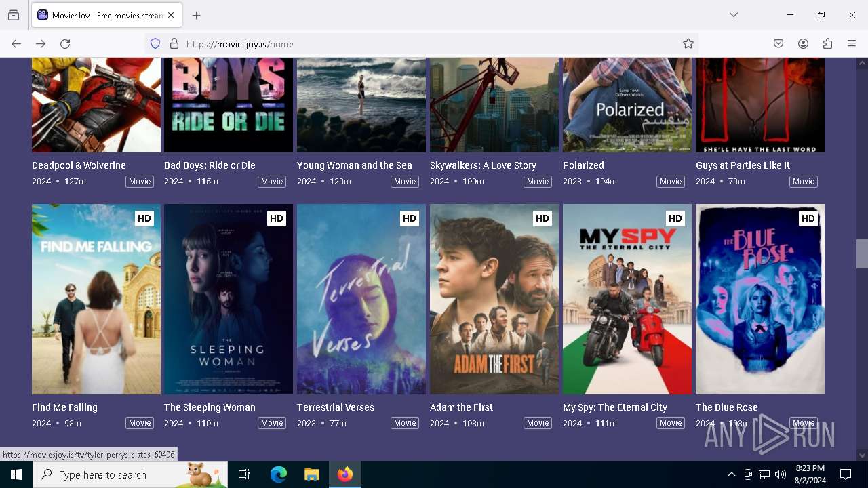This screenshot has height=488, width=868.
Task: Open Deadpool & Wolverine title link
Action: point(79,165)
